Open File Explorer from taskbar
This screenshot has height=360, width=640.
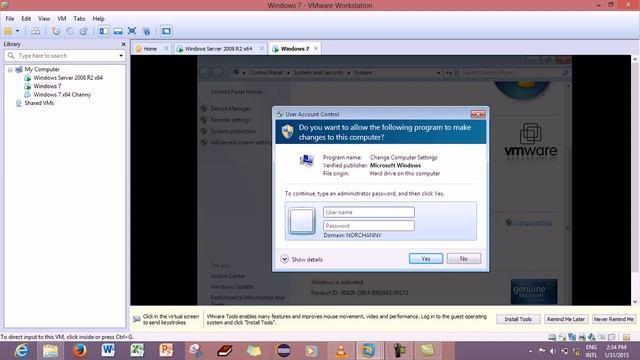pyautogui.click(x=51, y=351)
